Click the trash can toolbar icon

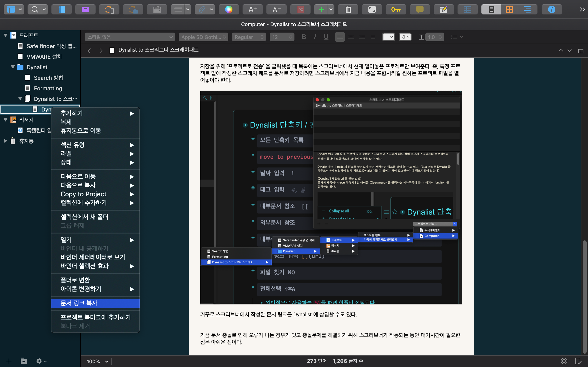point(348,9)
